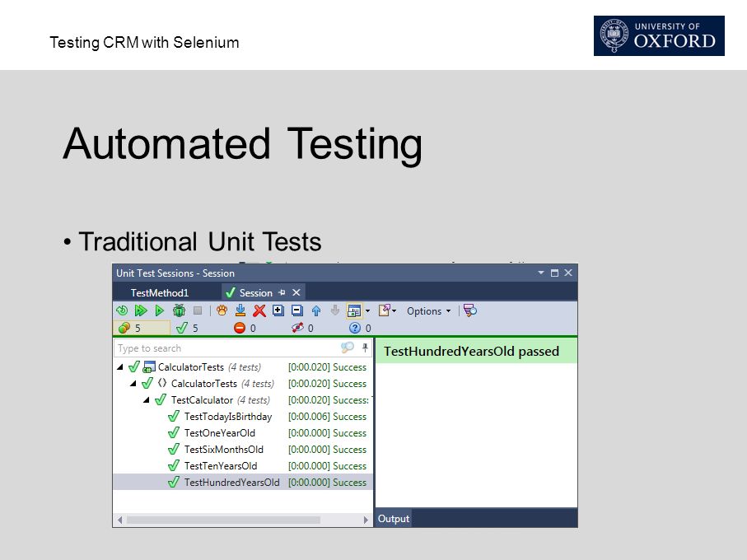
Task: Select the CalculatorTests namespace braces row
Action: (x=243, y=383)
